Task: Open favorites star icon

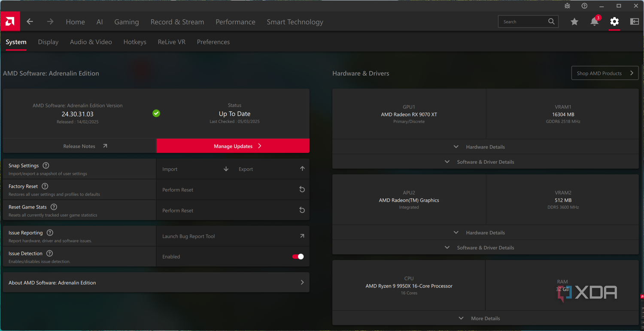Action: tap(574, 21)
